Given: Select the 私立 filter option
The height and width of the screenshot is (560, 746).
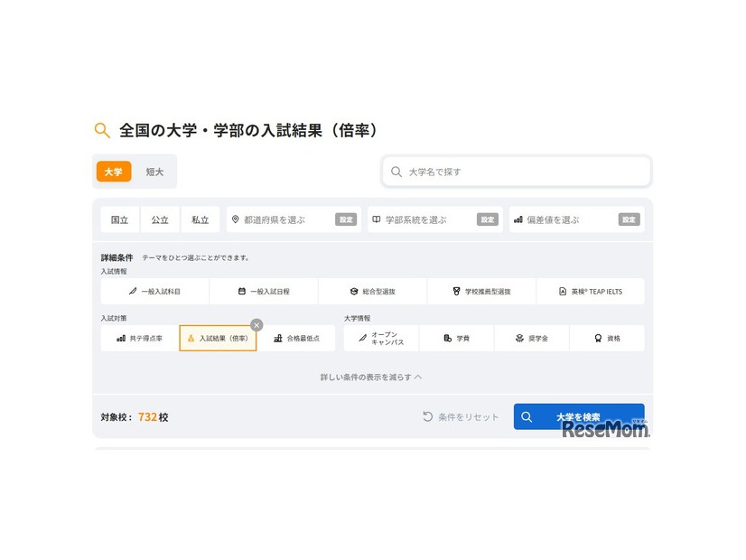Looking at the screenshot, I should tap(200, 219).
